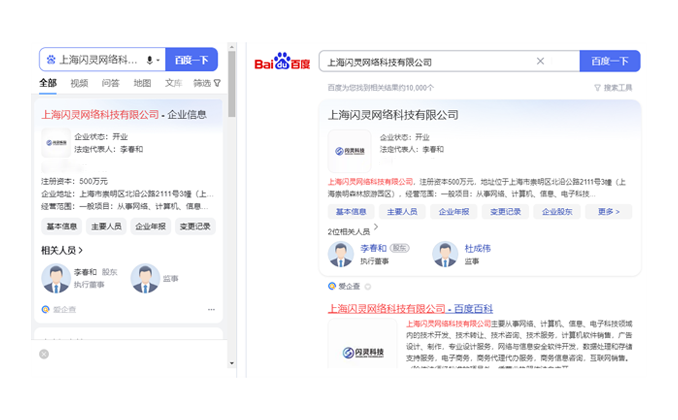Click left card 基本信息 button
This screenshot has height=420, width=678.
[62, 226]
